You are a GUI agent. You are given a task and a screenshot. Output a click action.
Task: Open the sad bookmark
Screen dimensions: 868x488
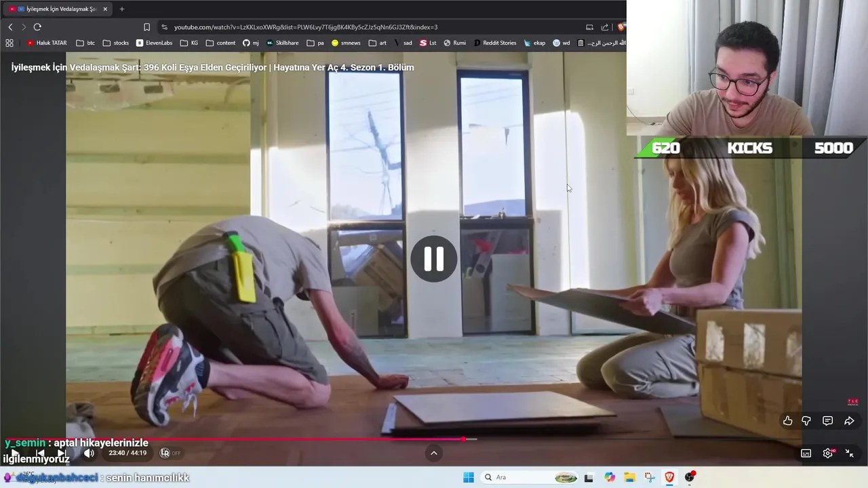click(x=402, y=43)
